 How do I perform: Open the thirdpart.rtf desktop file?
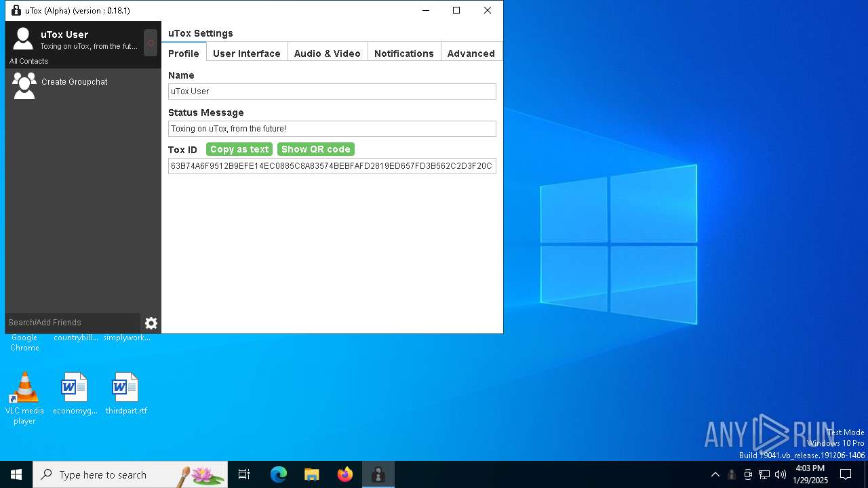[x=126, y=393]
